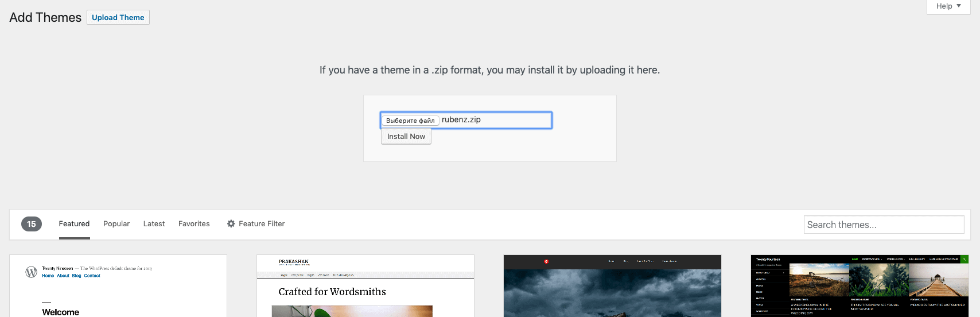This screenshot has width=980, height=317.
Task: Open the Popular themes tab
Action: [x=116, y=224]
